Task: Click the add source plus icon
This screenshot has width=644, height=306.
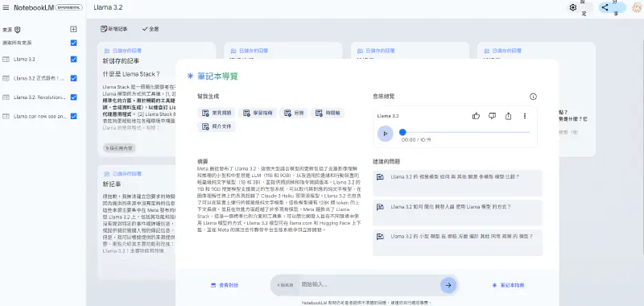Action: click(73, 29)
